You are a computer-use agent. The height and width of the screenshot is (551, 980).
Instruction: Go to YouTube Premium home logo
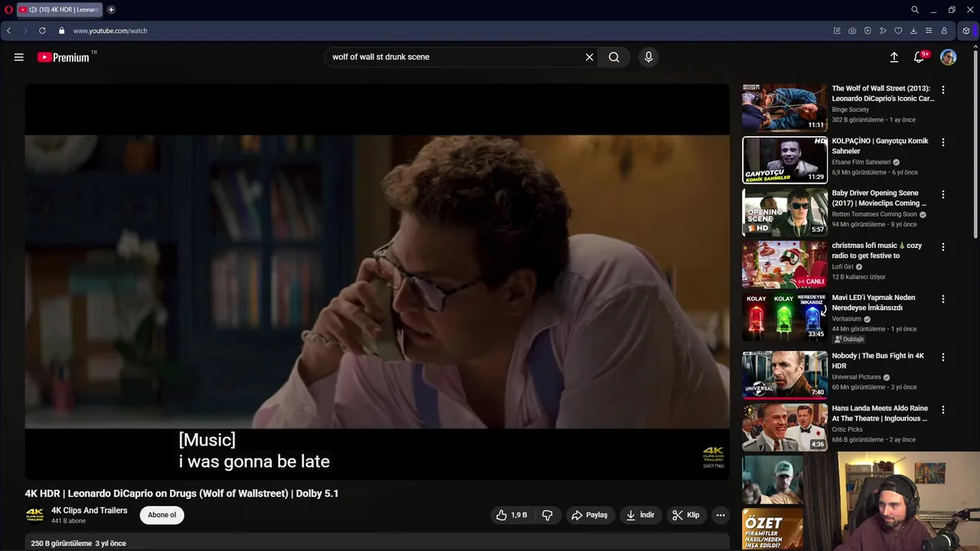[x=64, y=57]
